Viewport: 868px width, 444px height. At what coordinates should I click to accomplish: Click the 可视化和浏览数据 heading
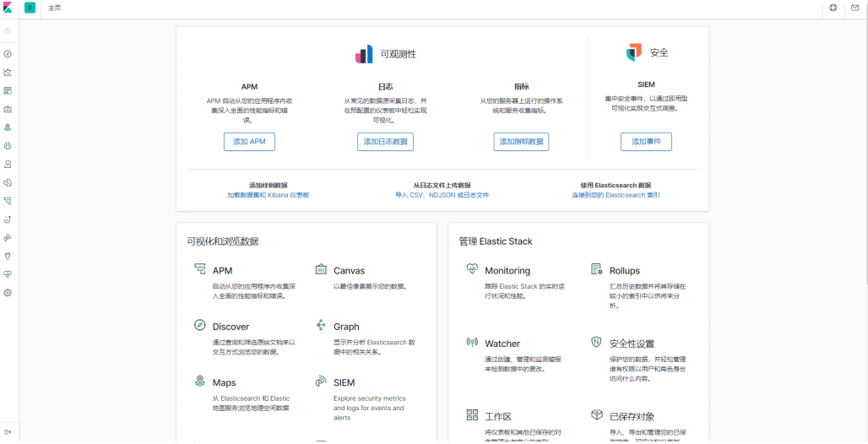click(x=223, y=241)
